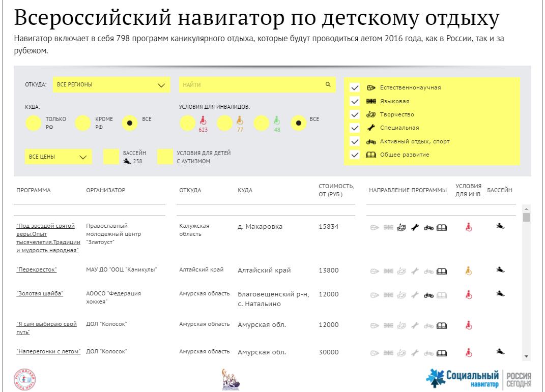545x392 pixels.
Task: Click the green wheelchair icon labeled 48
Action: pyautogui.click(x=277, y=120)
